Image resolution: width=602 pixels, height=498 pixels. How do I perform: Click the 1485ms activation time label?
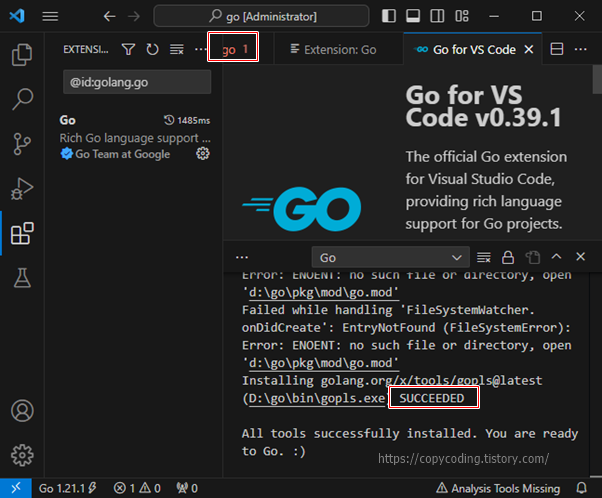click(187, 120)
